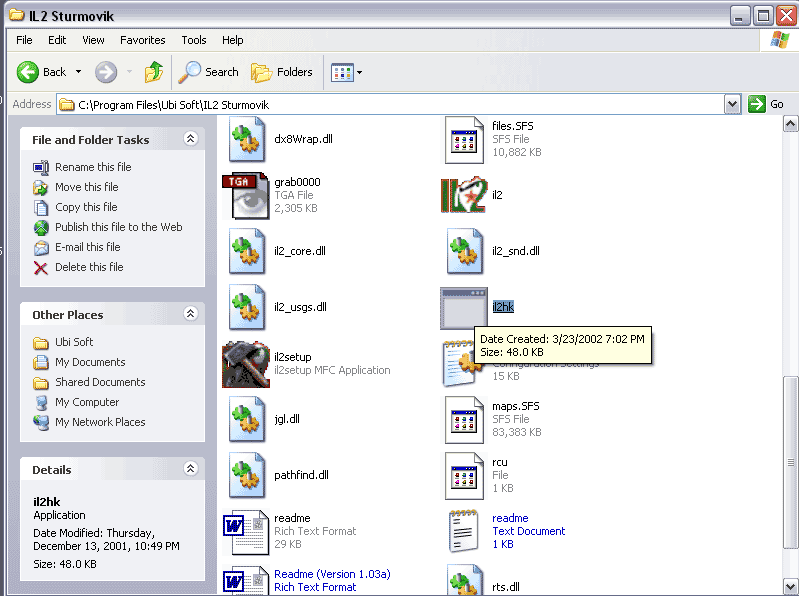The width and height of the screenshot is (799, 596).
Task: Expand the address bar dropdown
Action: tap(732, 104)
